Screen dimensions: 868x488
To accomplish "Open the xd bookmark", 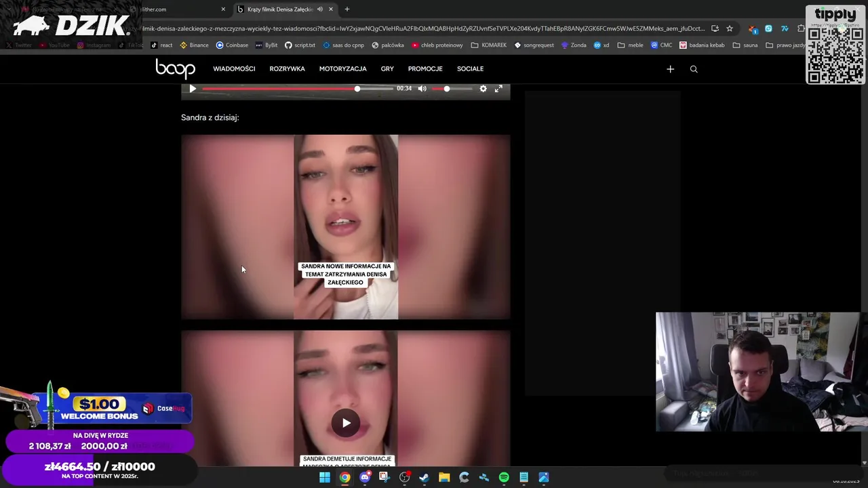I will click(x=601, y=45).
